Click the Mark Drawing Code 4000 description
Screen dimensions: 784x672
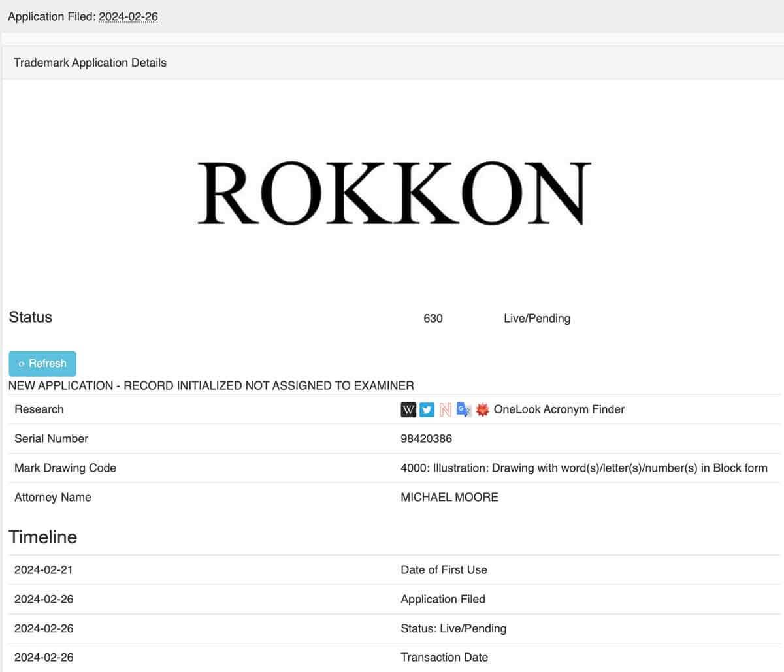click(583, 468)
